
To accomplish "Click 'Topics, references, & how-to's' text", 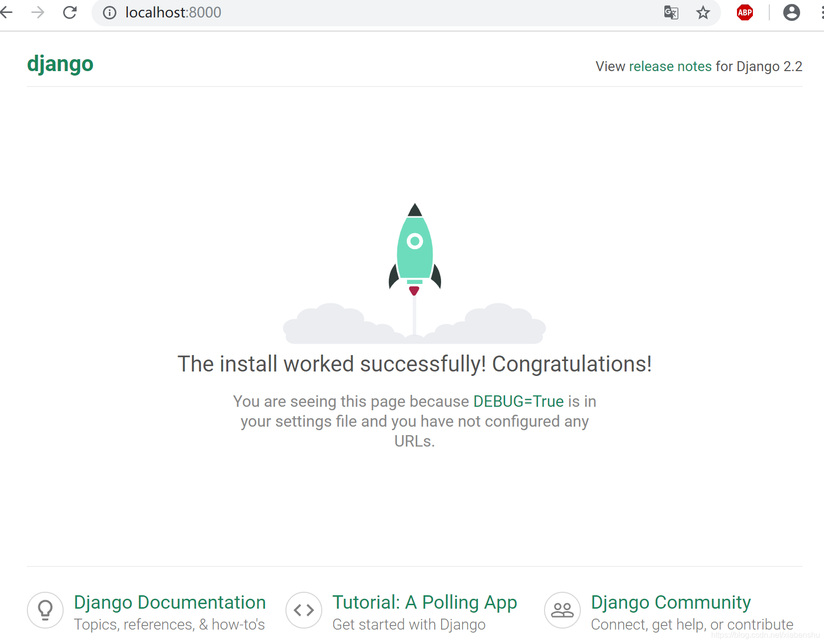I will (x=170, y=625).
